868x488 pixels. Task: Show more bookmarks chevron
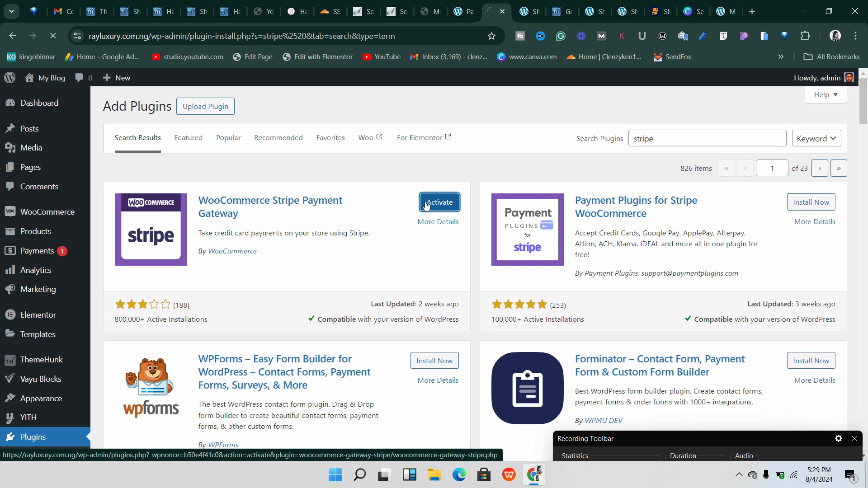click(781, 57)
